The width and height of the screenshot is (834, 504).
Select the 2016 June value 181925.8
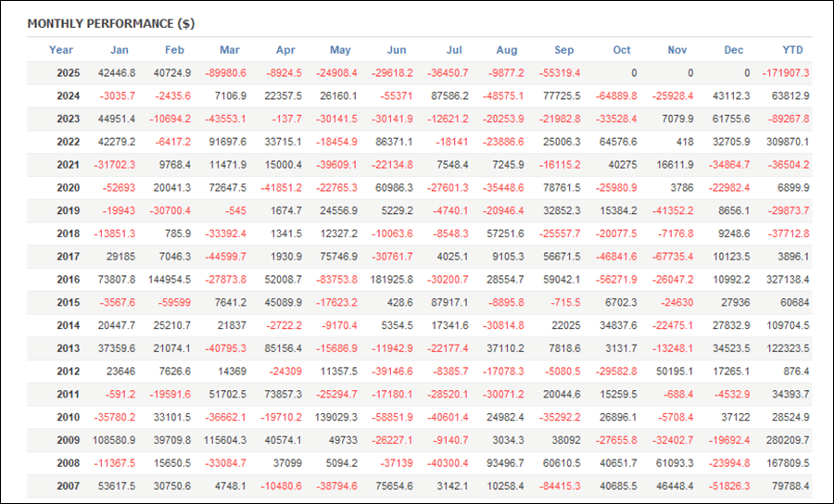389,279
